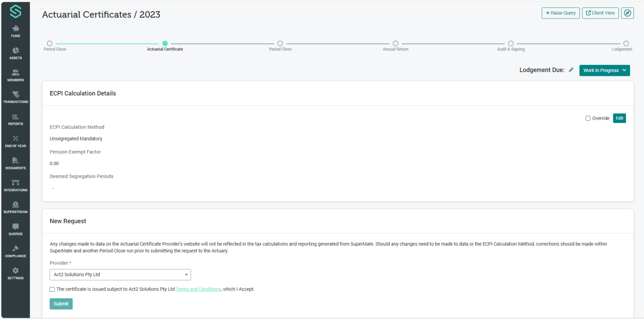The image size is (644, 319).
Task: Open End of Year percent icon
Action: coord(16,139)
